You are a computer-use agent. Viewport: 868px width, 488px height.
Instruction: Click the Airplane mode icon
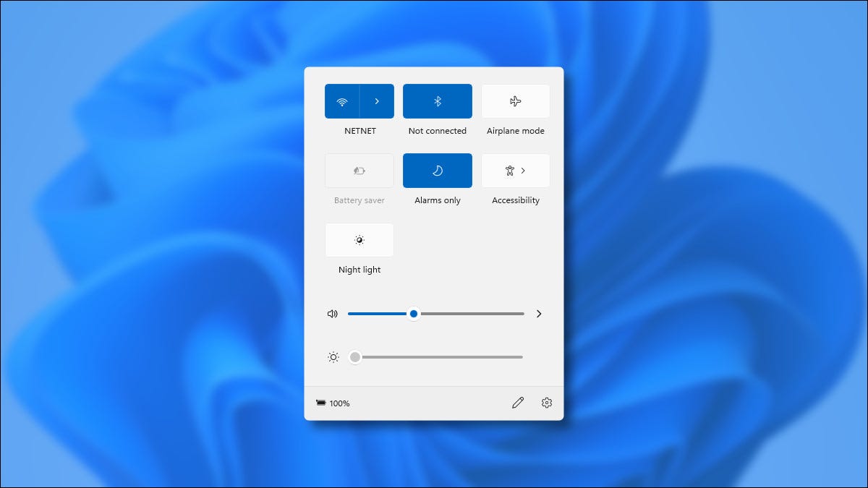click(x=515, y=100)
